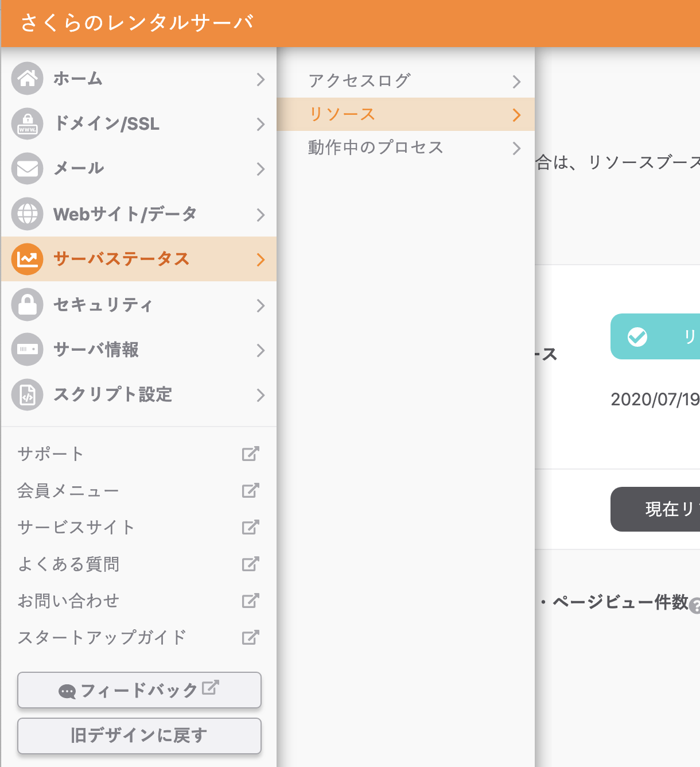This screenshot has height=767, width=700.
Task: Click external link icon next to よくある質問
Action: [x=251, y=564]
